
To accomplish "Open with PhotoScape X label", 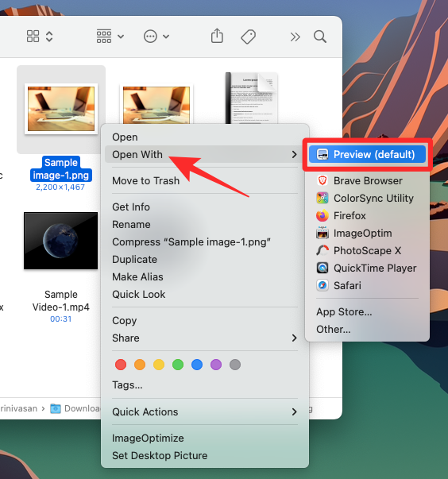I will tap(368, 250).
